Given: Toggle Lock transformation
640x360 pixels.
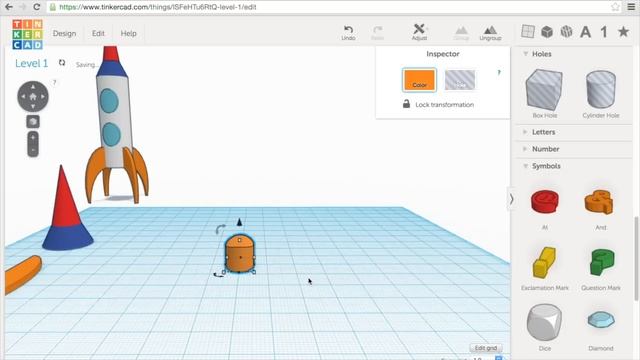Looking at the screenshot, I should coord(438,104).
